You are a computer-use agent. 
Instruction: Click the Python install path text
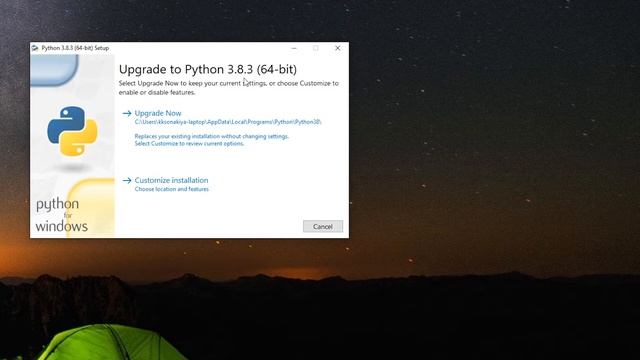tap(228, 122)
